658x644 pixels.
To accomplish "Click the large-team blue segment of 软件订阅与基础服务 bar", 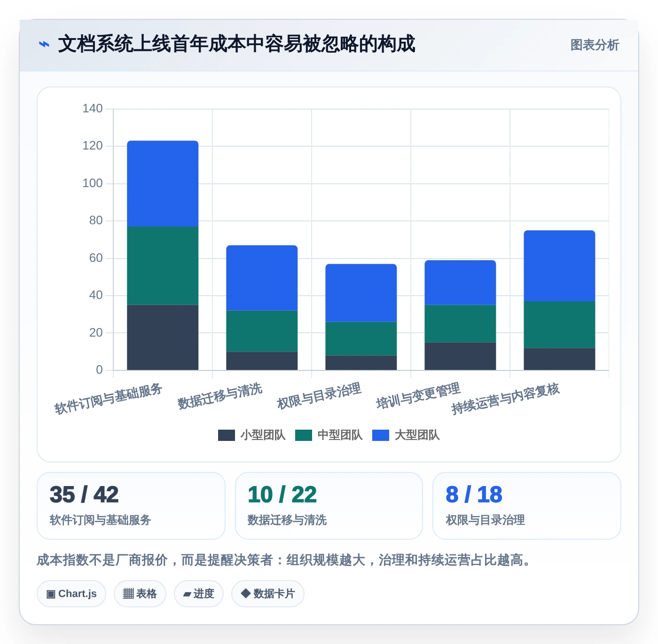I will point(163,184).
